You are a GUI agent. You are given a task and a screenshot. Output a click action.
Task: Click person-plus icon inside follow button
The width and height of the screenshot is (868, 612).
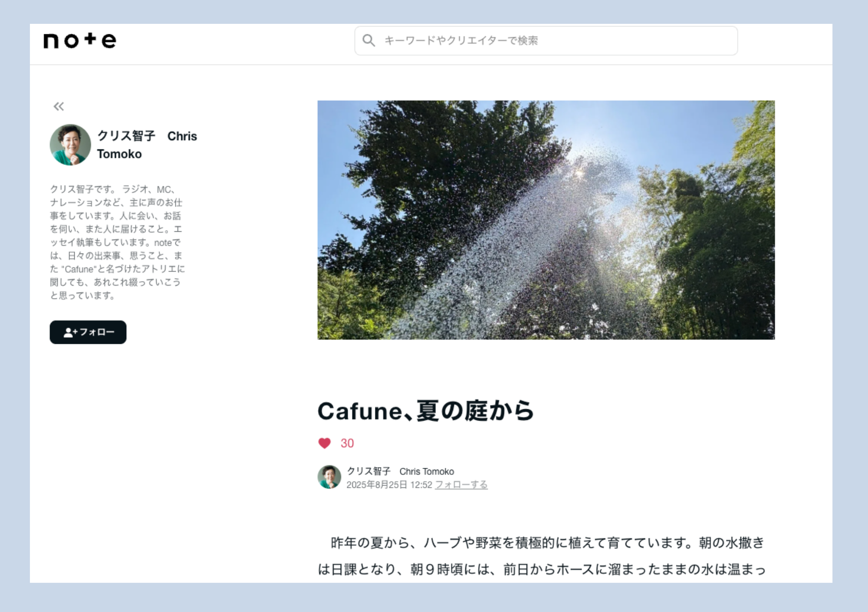point(69,332)
